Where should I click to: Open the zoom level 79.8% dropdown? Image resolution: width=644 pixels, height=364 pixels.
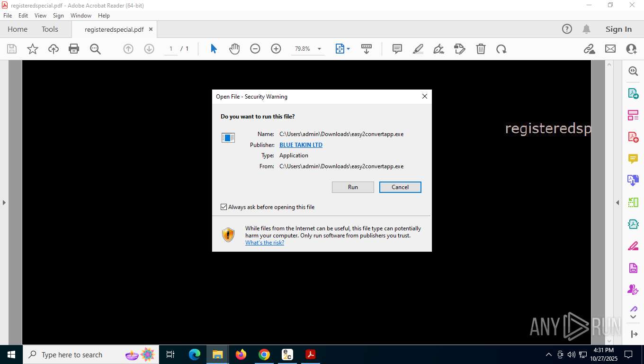pyautogui.click(x=319, y=49)
